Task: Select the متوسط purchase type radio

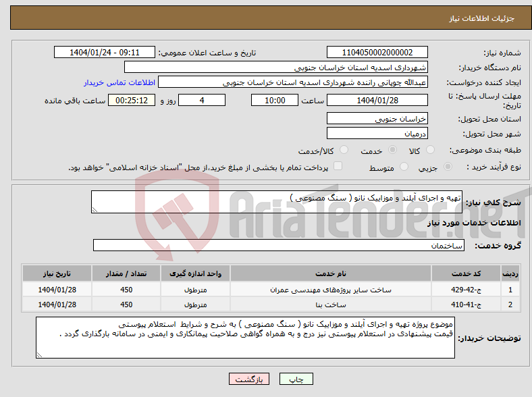Action: click(404, 167)
